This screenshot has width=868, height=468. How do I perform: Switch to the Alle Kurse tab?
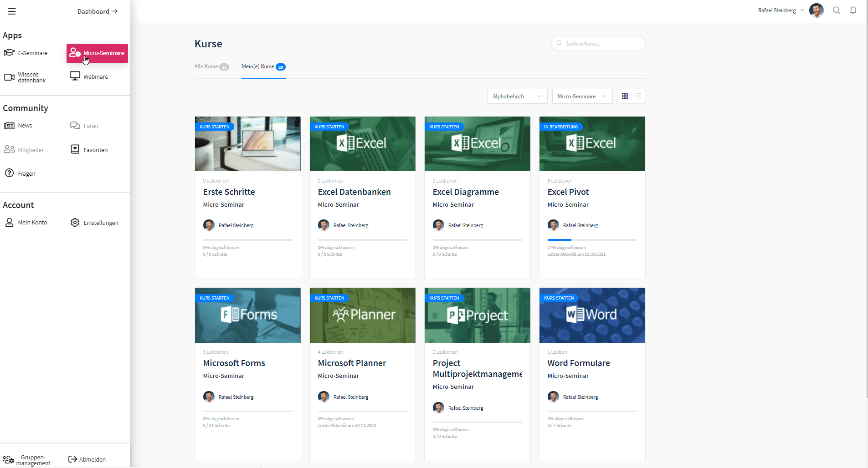pos(211,67)
